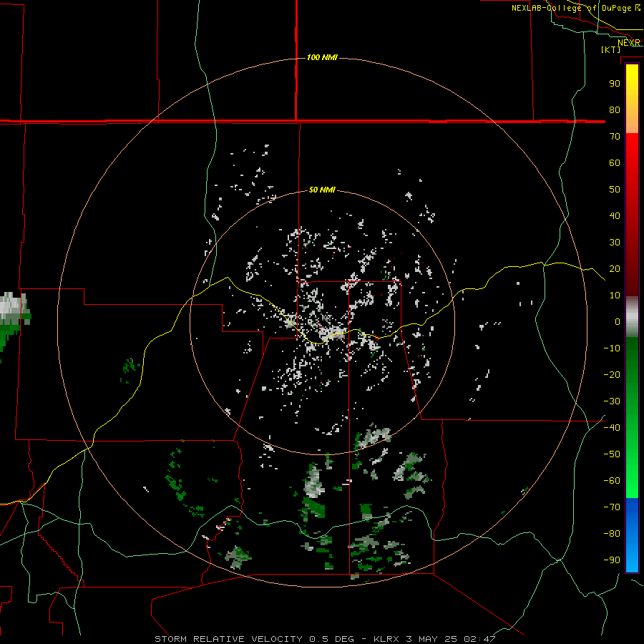The width and height of the screenshot is (644, 644).
Task: Click the positive 30 scale label
Action: [615, 243]
